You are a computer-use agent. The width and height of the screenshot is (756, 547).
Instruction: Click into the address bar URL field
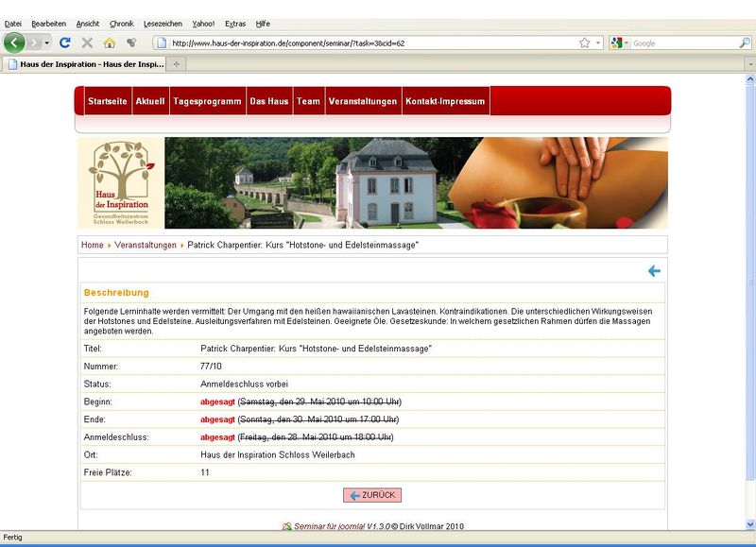pos(369,43)
